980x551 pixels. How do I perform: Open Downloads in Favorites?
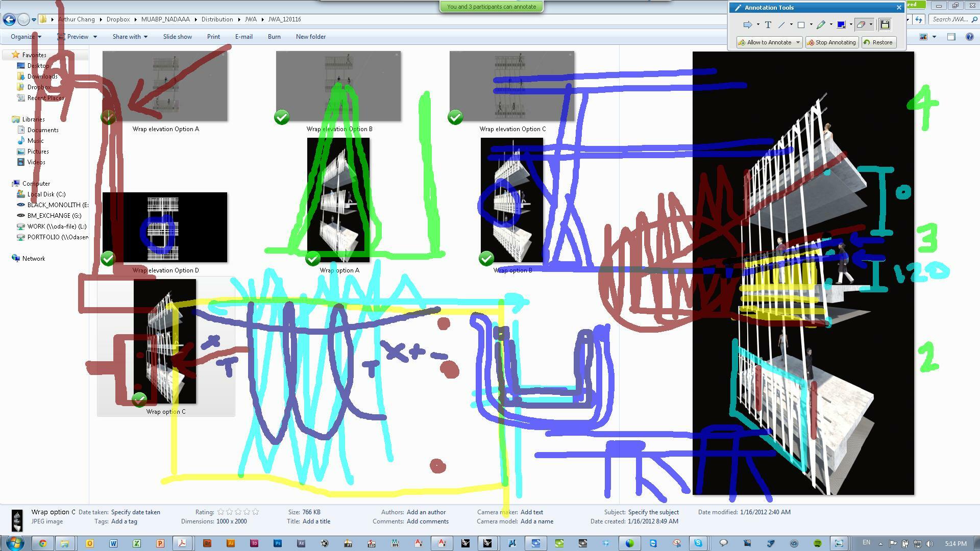(x=42, y=77)
